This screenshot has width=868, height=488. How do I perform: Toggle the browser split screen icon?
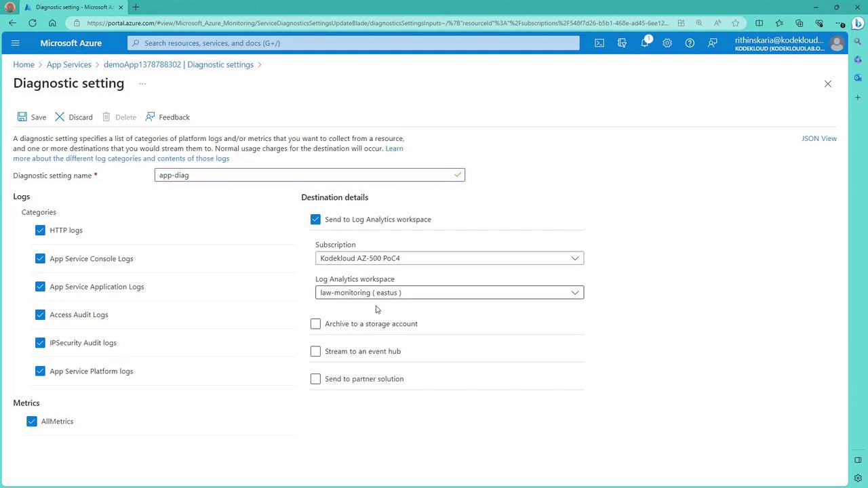759,23
